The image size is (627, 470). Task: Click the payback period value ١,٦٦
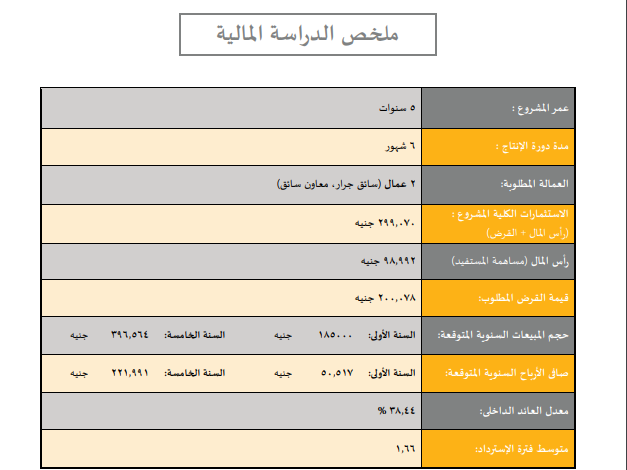[405, 449]
